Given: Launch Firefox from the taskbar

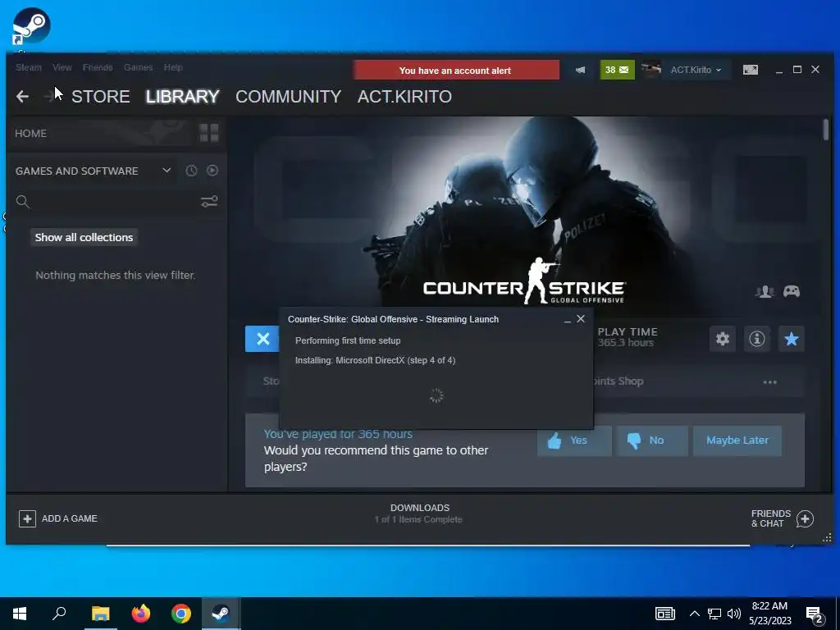Looking at the screenshot, I should click(x=141, y=614).
